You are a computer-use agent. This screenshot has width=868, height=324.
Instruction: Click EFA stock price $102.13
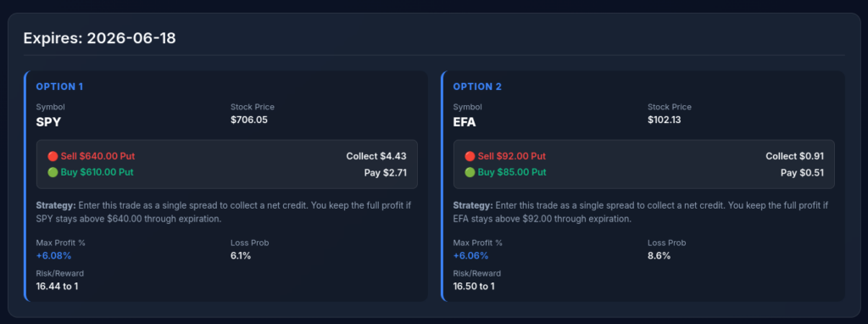(x=666, y=120)
